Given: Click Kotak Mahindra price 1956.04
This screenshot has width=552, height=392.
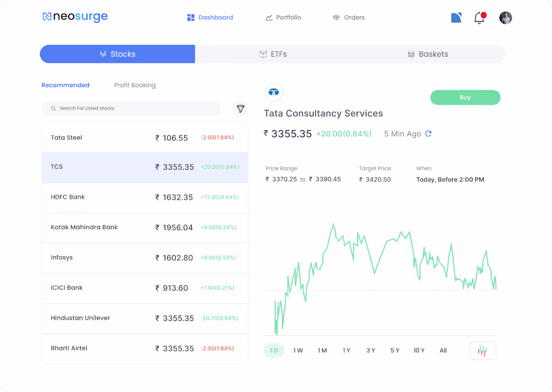Looking at the screenshot, I should coord(174,228).
